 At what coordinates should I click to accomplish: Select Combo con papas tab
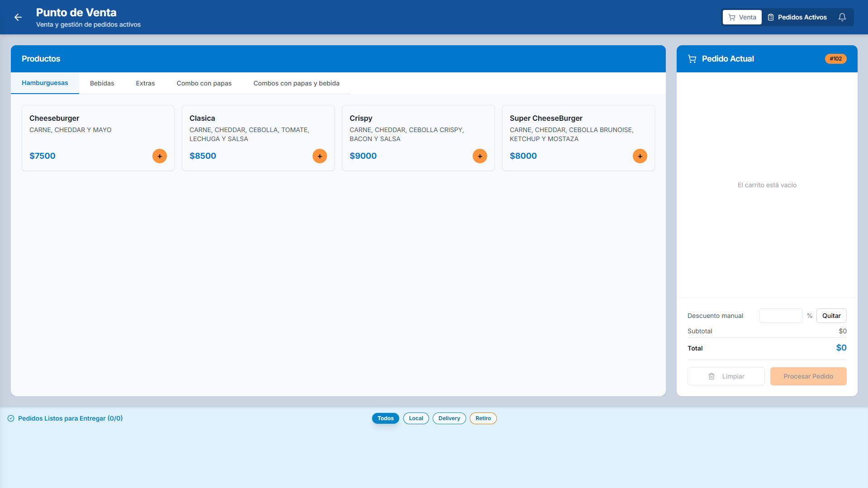(204, 83)
